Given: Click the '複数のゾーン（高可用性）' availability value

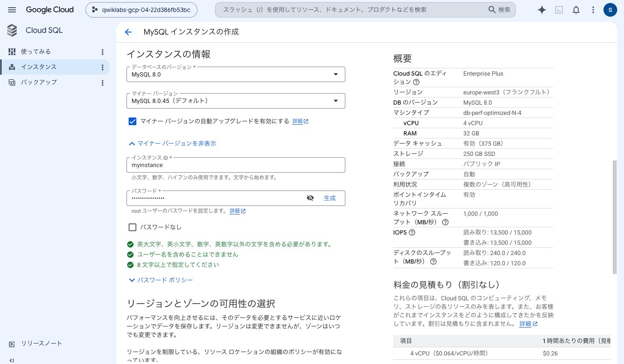Looking at the screenshot, I should point(498,185).
